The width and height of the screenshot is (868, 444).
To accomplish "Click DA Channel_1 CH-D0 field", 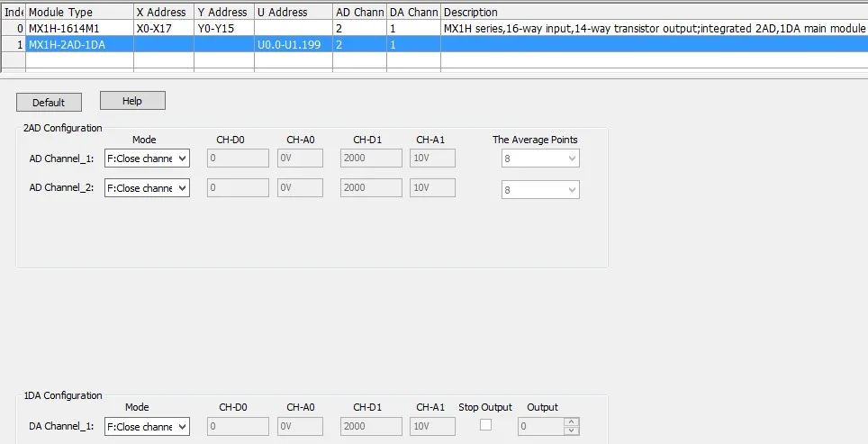I will pos(238,426).
